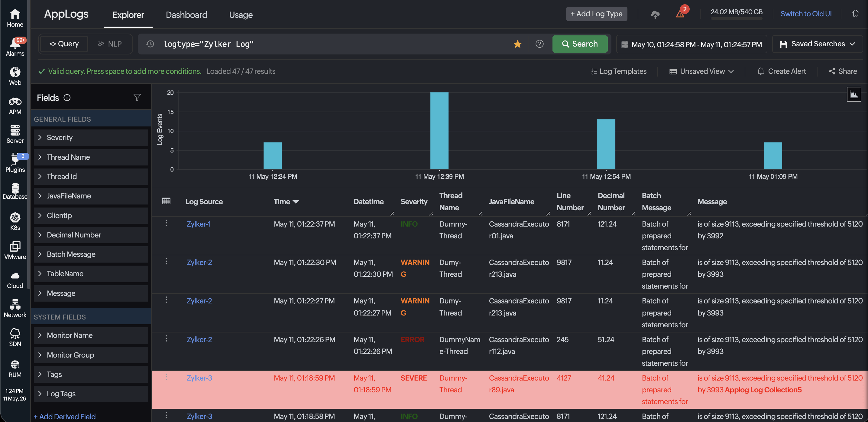Click the Add Log Type button
The image size is (868, 422).
[596, 14]
